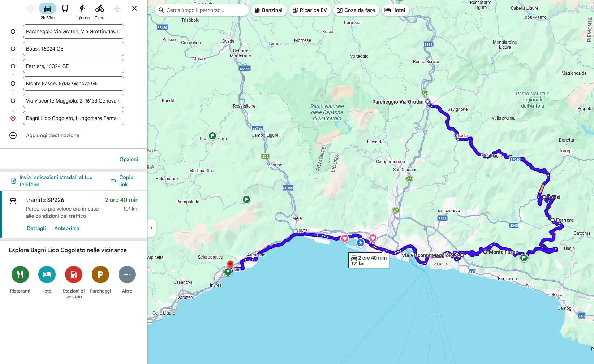Select the flights travel mode
This screenshot has height=364, width=594.
click(117, 8)
